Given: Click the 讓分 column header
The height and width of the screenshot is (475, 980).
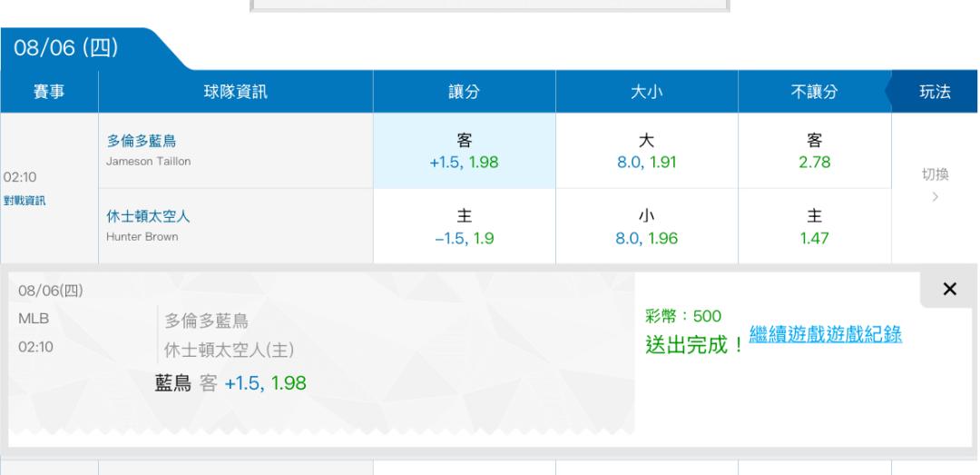Looking at the screenshot, I should (464, 92).
